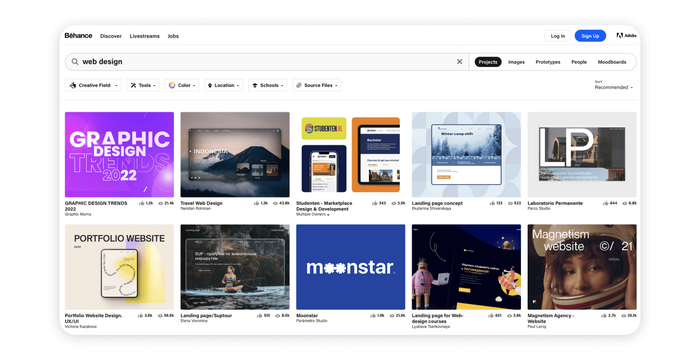700x360 pixels.
Task: Click the magnifier search icon
Action: [x=75, y=62]
